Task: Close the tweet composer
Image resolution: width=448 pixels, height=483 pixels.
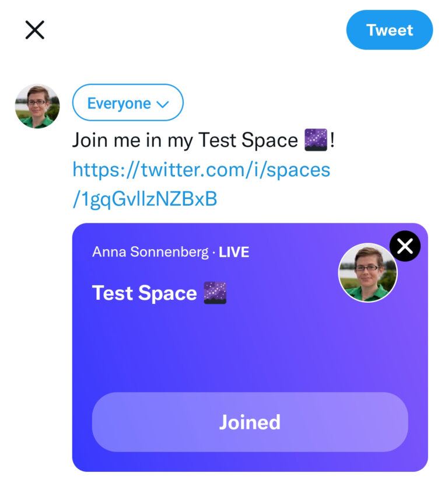Action: click(x=35, y=30)
